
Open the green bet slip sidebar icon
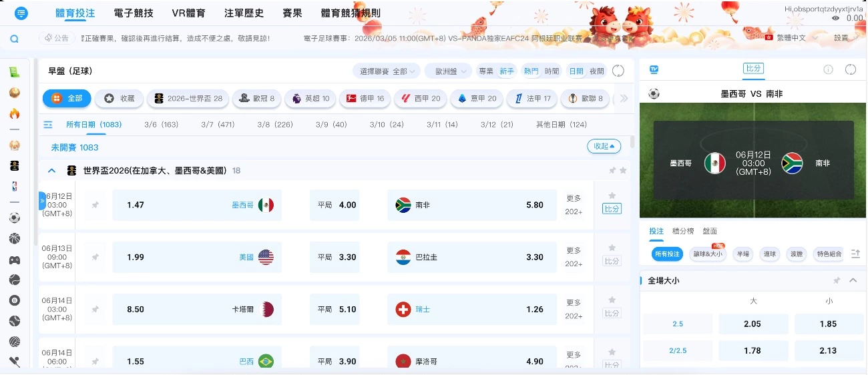coord(14,72)
